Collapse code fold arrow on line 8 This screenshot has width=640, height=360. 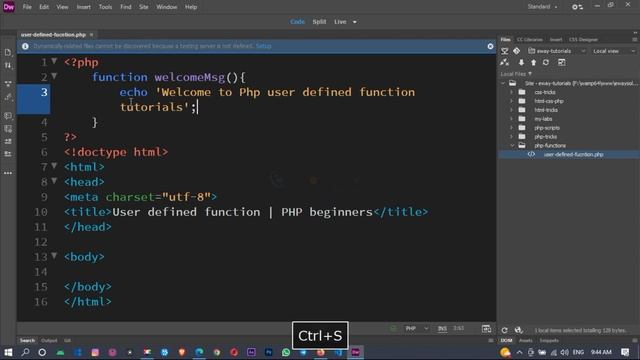pyautogui.click(x=54, y=181)
